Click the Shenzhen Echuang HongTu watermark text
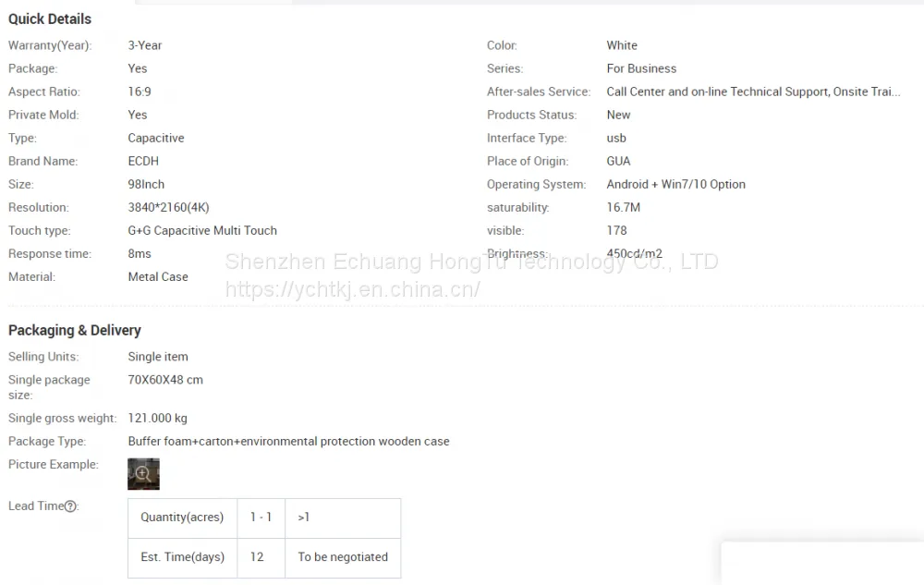 coord(471,262)
